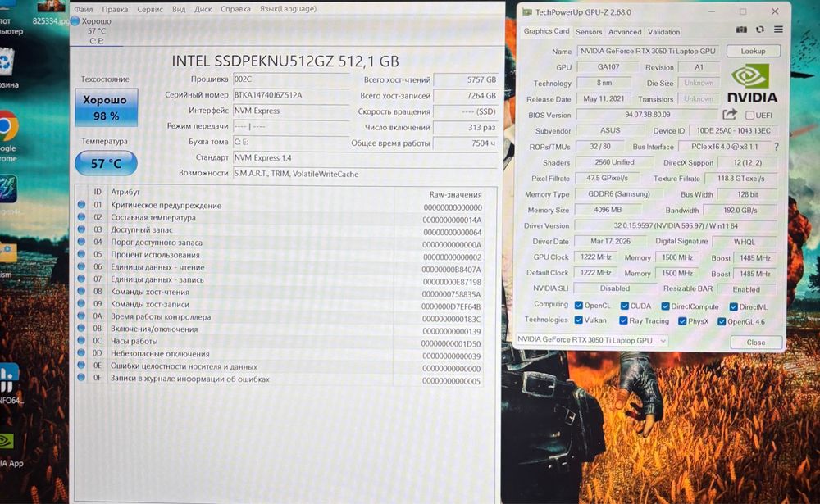Click the GPU-Z title bar app icon
The width and height of the screenshot is (820, 504).
point(527,11)
